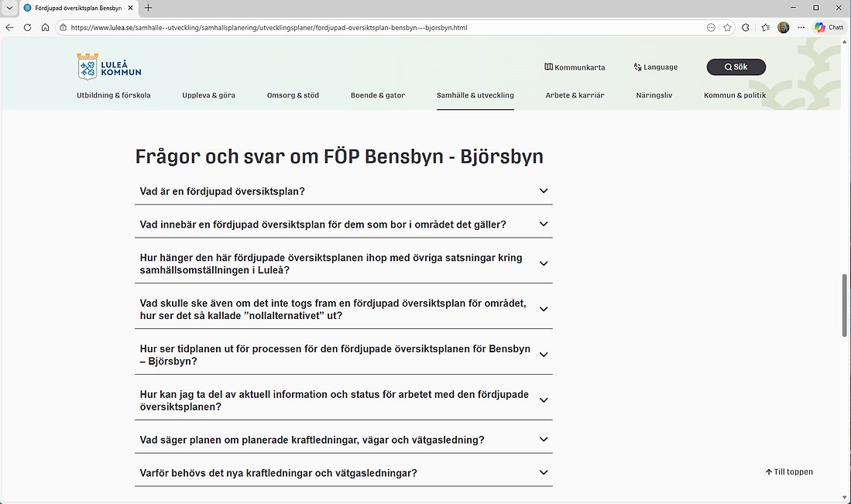This screenshot has width=851, height=504.
Task: Open the browser extensions icon
Action: point(746,27)
